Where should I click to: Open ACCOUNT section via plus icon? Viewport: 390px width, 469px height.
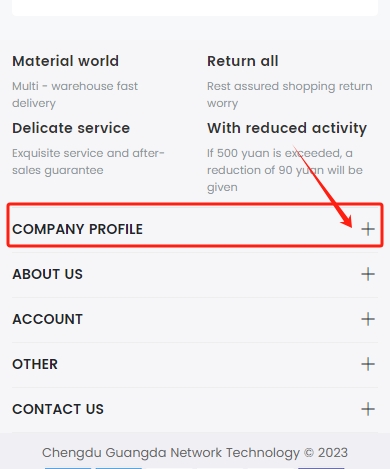368,319
